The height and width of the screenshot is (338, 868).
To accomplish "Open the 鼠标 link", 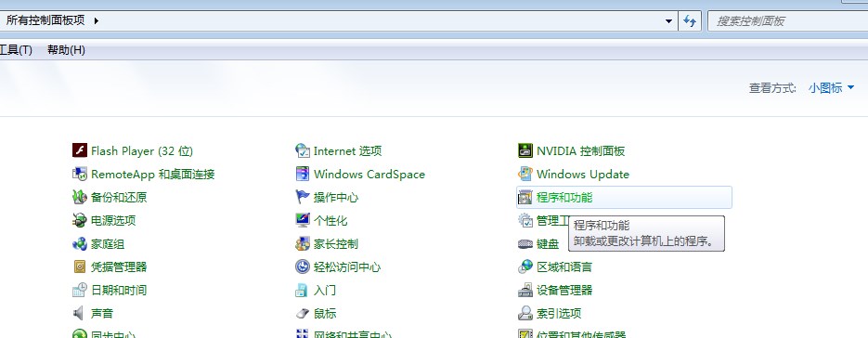I will pos(325,314).
